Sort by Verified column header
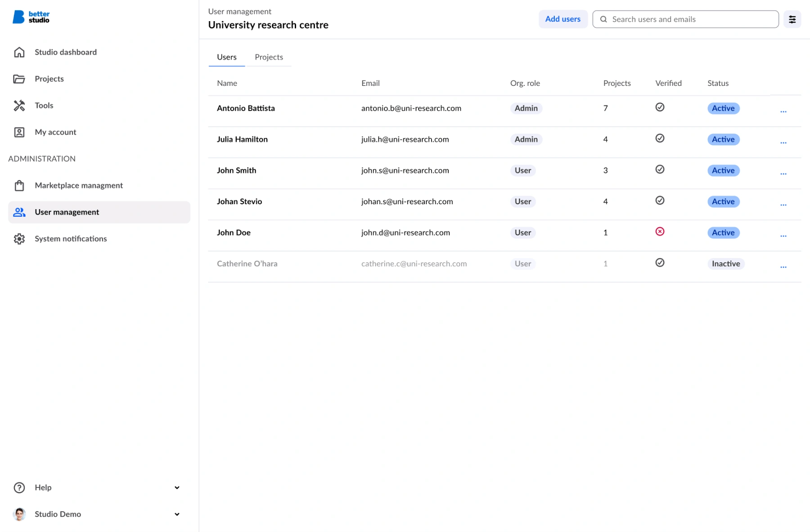This screenshot has width=810, height=532. coord(668,83)
